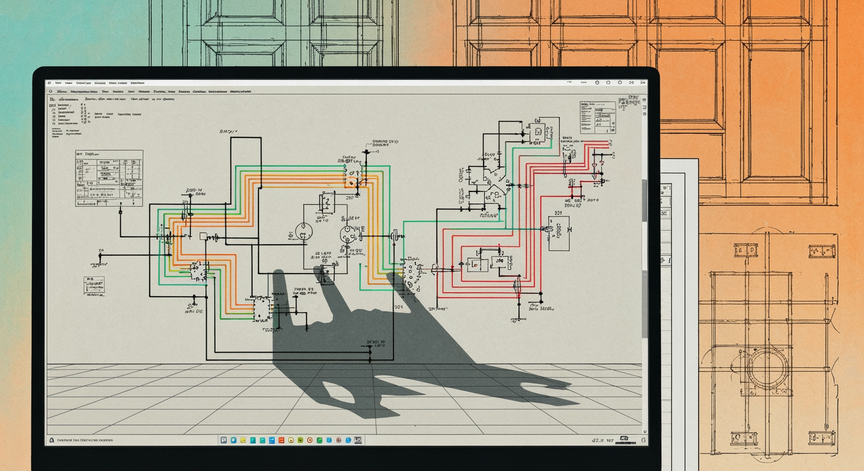Click the small app icon in the title bar's left corner

coord(50,83)
